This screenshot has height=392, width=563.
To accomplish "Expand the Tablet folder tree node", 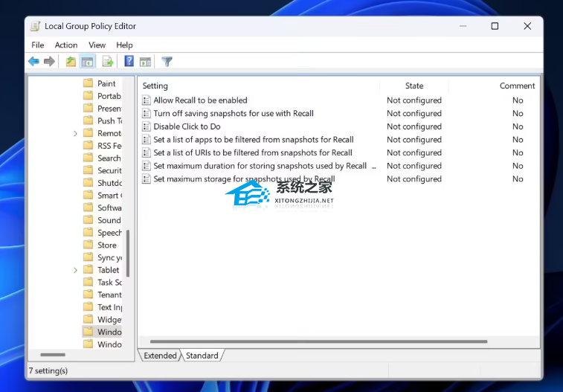I will tap(76, 270).
